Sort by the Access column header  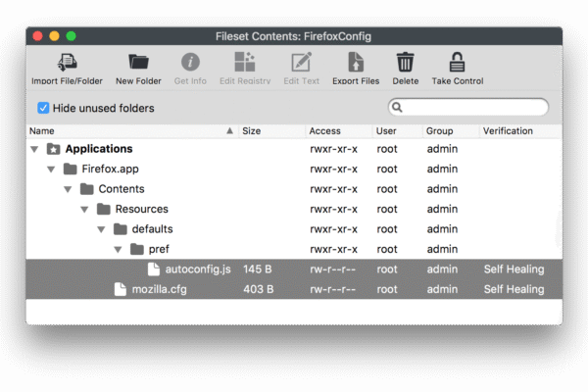pos(339,131)
